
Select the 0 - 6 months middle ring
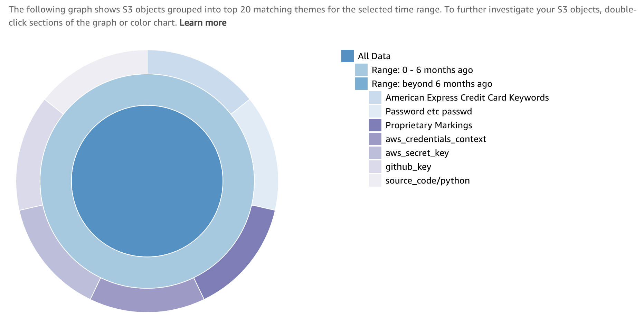tap(147, 90)
